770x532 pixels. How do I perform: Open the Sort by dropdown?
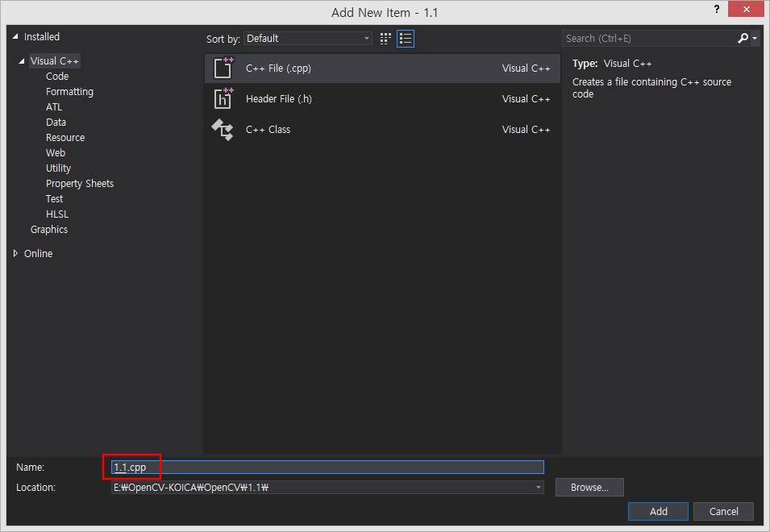(x=308, y=38)
